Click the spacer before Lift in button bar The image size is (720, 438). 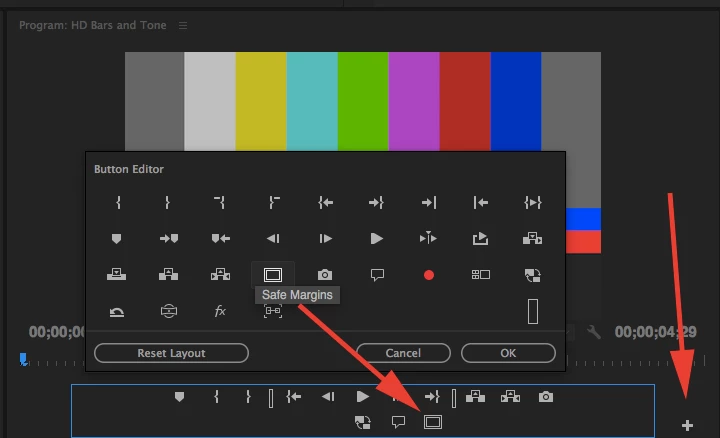454,398
